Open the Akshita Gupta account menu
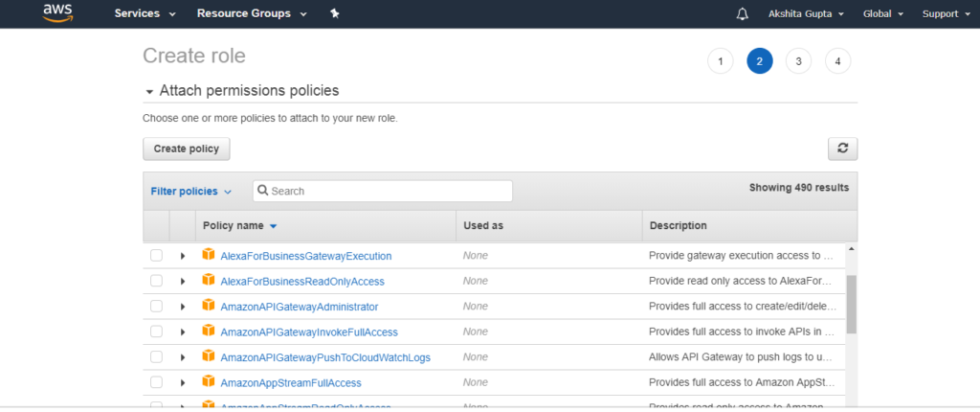 tap(806, 13)
